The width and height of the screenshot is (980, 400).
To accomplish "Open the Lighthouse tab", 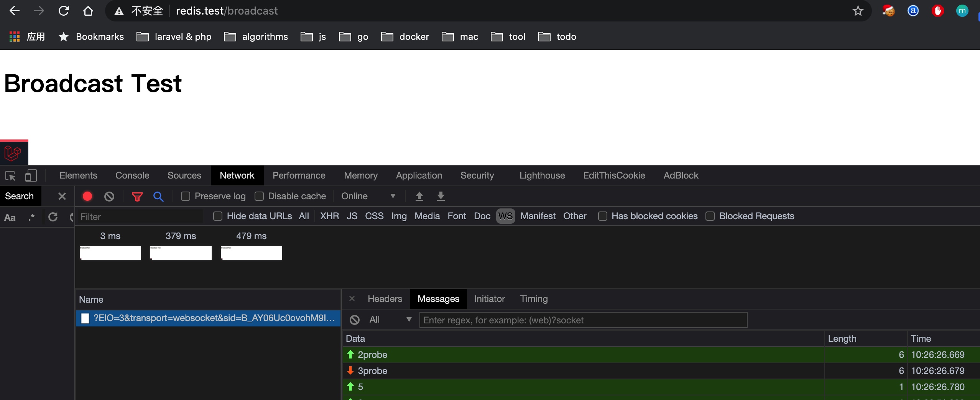I will click(542, 175).
